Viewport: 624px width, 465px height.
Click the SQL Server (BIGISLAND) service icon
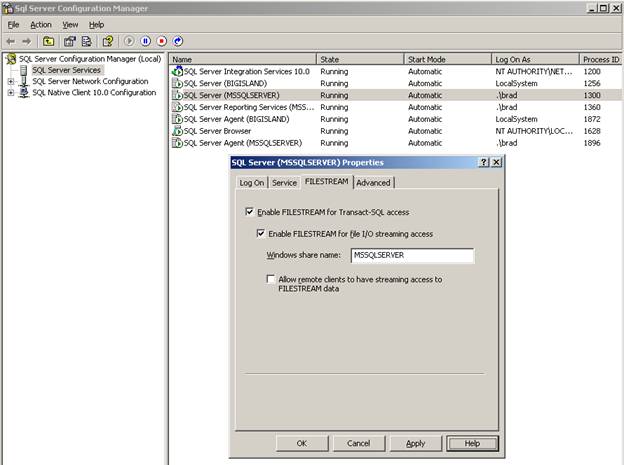point(177,83)
